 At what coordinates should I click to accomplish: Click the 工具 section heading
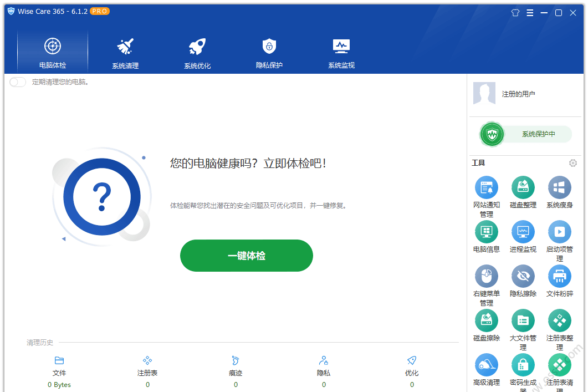pos(478,163)
